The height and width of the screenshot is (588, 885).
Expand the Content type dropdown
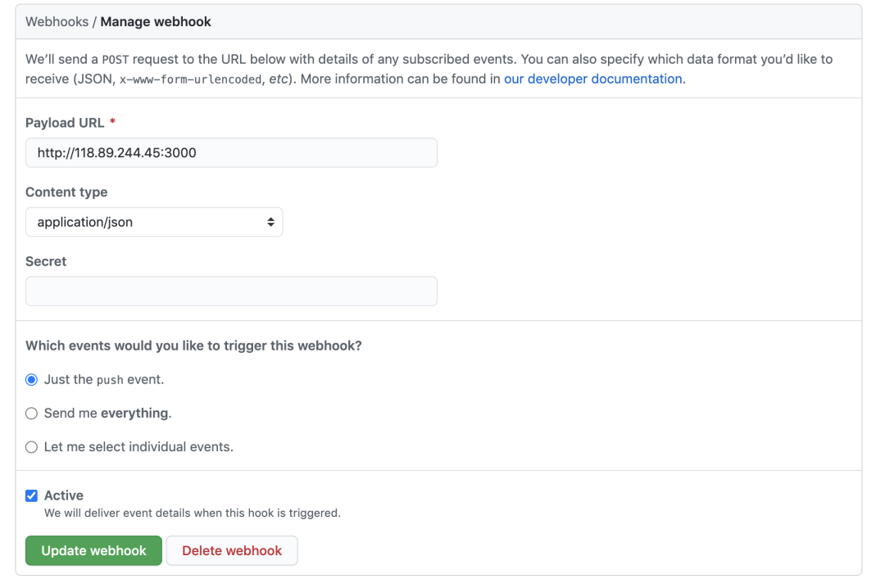(154, 222)
